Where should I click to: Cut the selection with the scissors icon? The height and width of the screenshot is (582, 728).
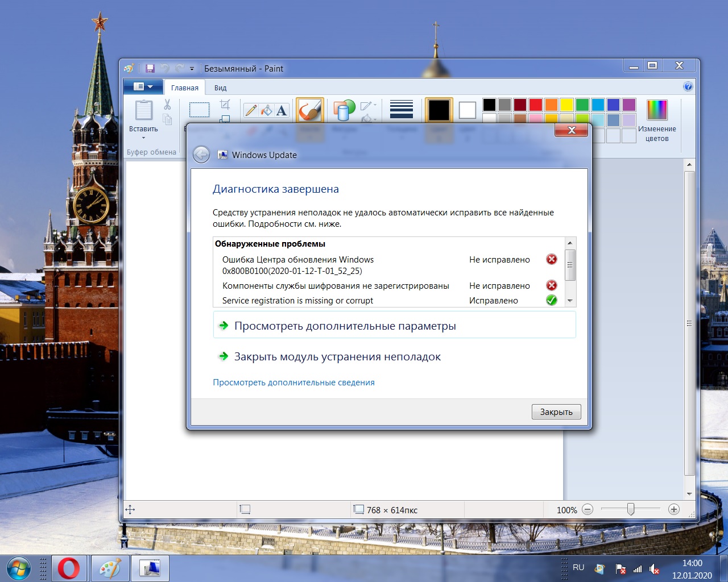[x=167, y=105]
